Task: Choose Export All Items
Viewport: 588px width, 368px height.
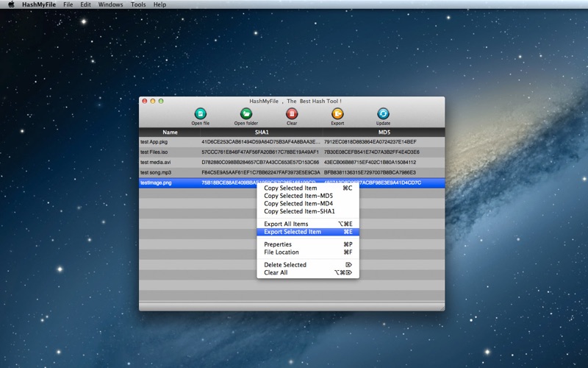Action: click(x=308, y=224)
